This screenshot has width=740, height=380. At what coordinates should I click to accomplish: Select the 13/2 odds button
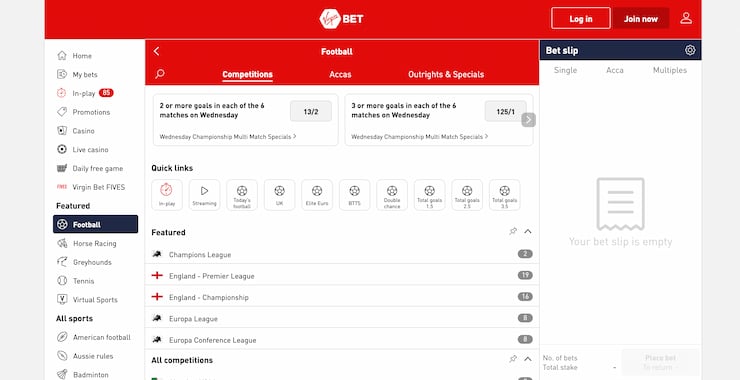pyautogui.click(x=311, y=111)
